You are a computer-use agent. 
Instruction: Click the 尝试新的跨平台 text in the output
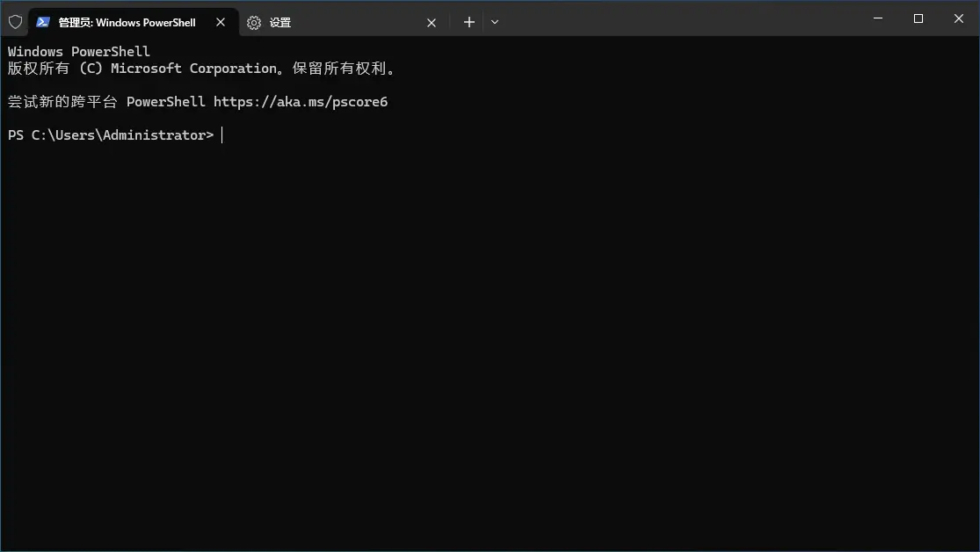click(62, 102)
